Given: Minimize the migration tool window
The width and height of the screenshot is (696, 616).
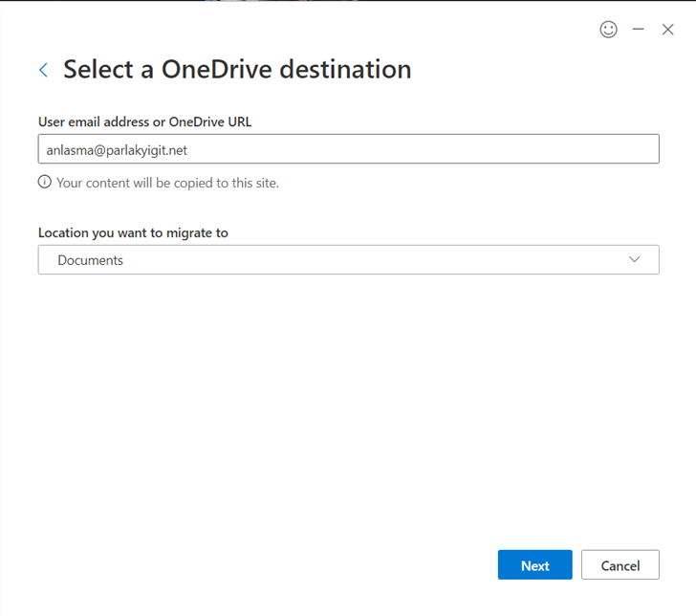Looking at the screenshot, I should (x=638, y=30).
